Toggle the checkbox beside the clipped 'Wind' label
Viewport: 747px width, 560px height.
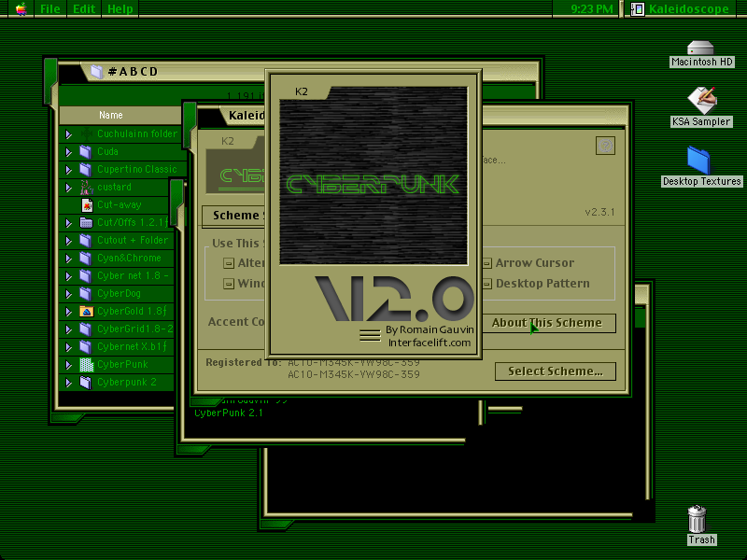(229, 284)
